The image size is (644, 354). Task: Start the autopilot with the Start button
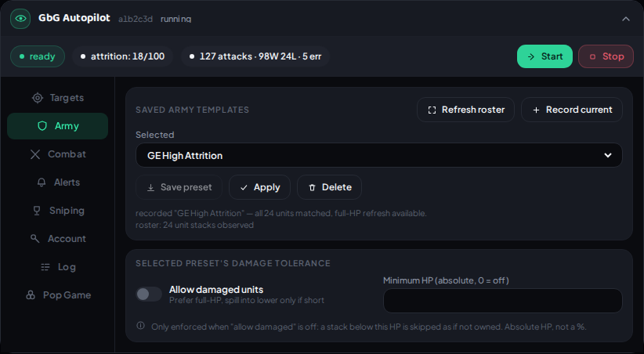tap(545, 56)
